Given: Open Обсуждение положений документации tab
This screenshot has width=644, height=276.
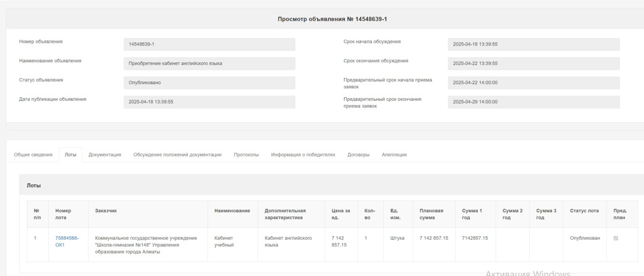Looking at the screenshot, I should 177,154.
